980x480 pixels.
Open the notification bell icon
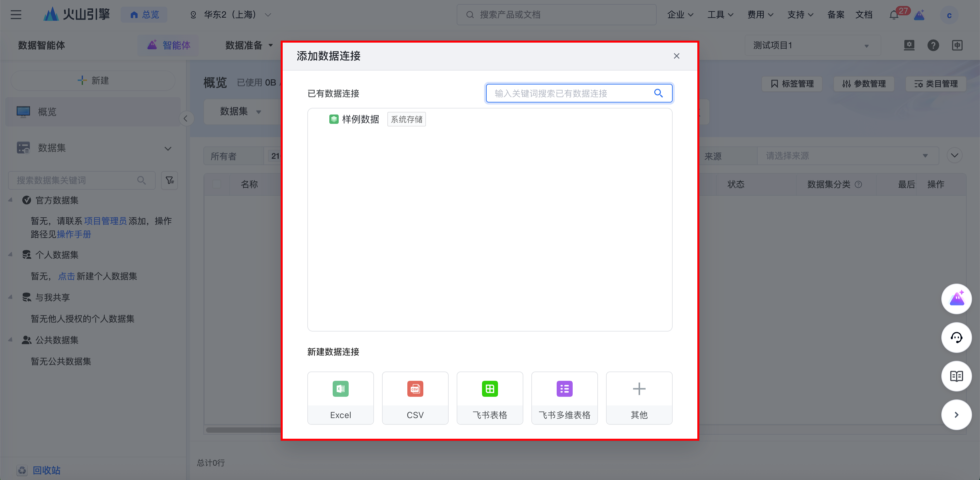click(894, 15)
